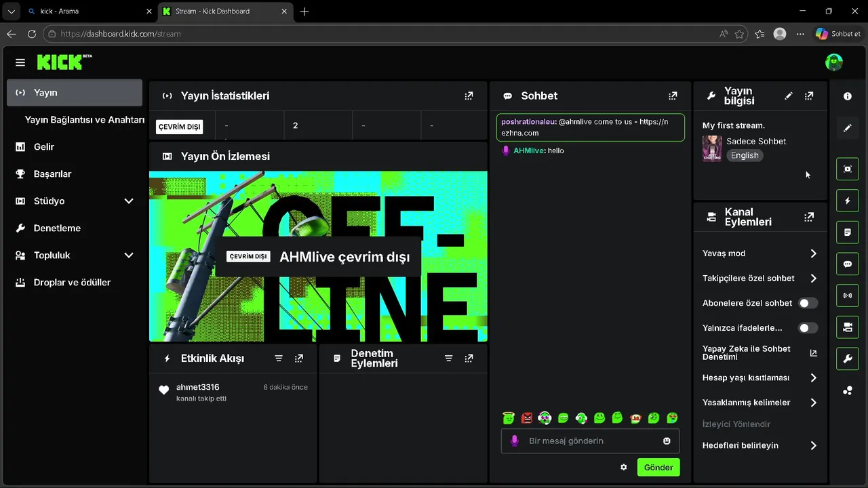Insert the halo angel emote
The width and height of the screenshot is (868, 488).
pos(509,418)
